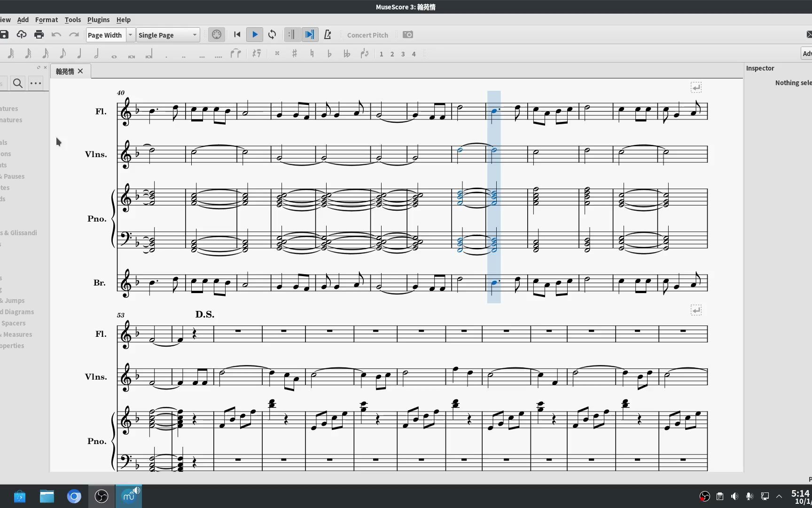Select whole note duration
Viewport: 812px width, 508px height.
114,56
